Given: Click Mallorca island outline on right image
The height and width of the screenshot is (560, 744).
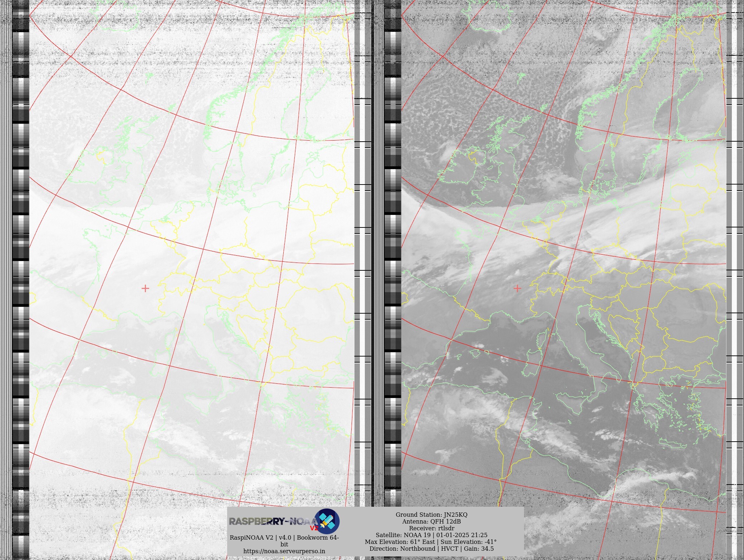Looking at the screenshot, I should coord(475,353).
